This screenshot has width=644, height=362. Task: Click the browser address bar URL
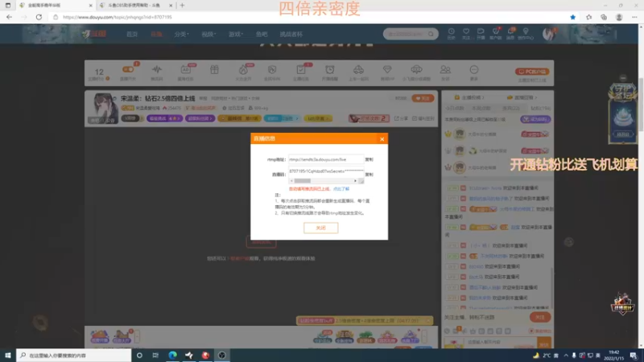118,17
